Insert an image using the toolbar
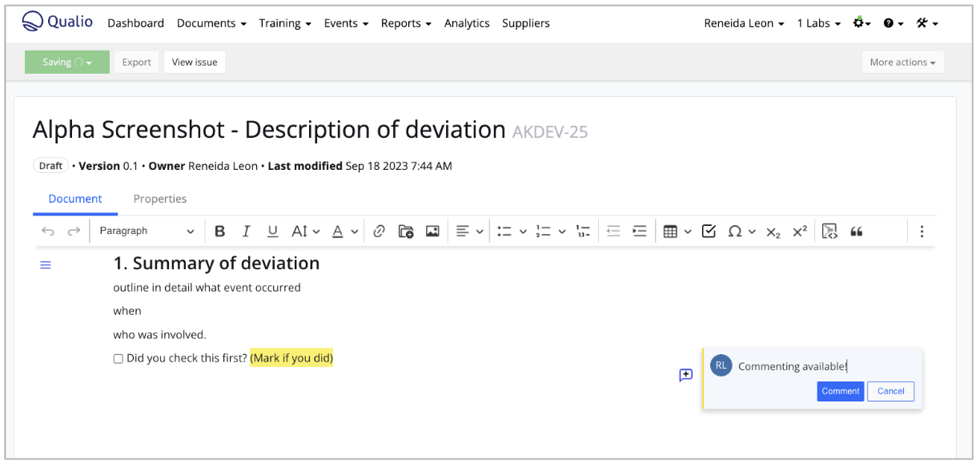Image resolution: width=980 pixels, height=468 pixels. click(x=432, y=232)
